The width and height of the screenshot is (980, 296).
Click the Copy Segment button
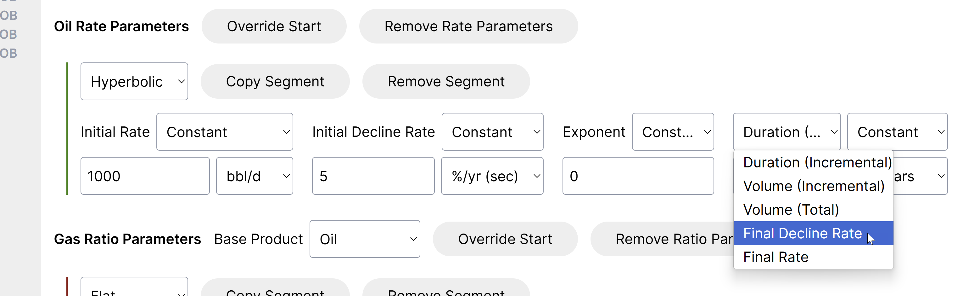point(275,82)
